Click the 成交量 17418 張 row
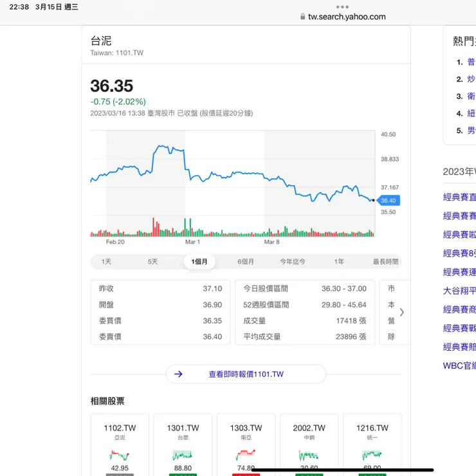Viewport: 476px width, 476px height. tap(305, 320)
